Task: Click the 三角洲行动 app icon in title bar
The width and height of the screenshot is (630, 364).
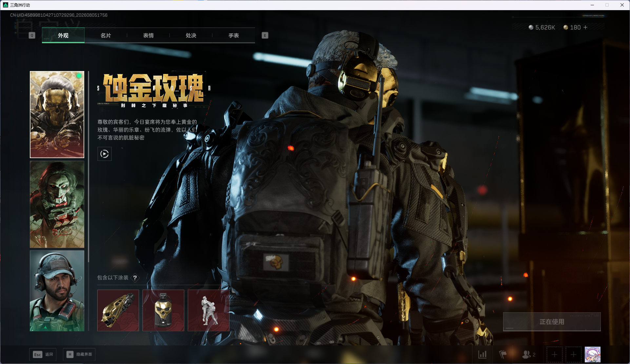Action: 5,5
